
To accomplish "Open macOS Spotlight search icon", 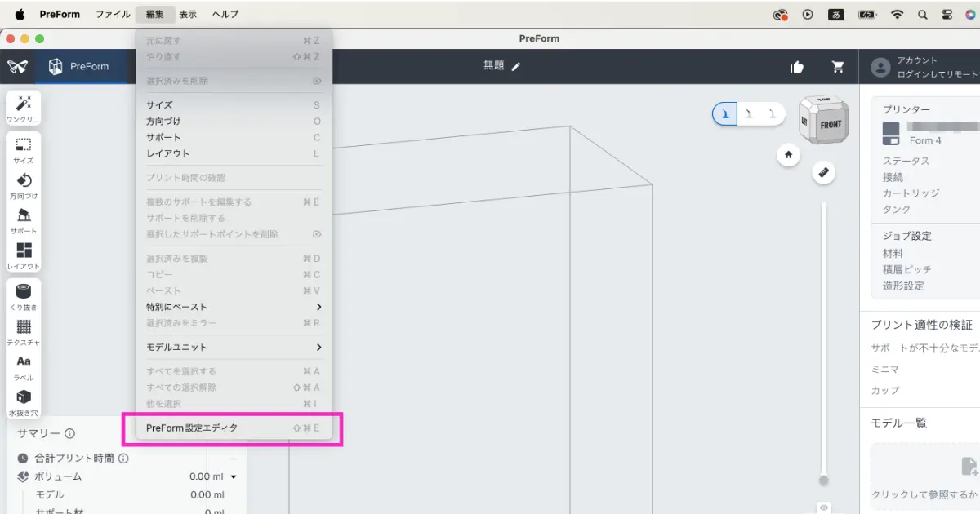I will (x=923, y=14).
